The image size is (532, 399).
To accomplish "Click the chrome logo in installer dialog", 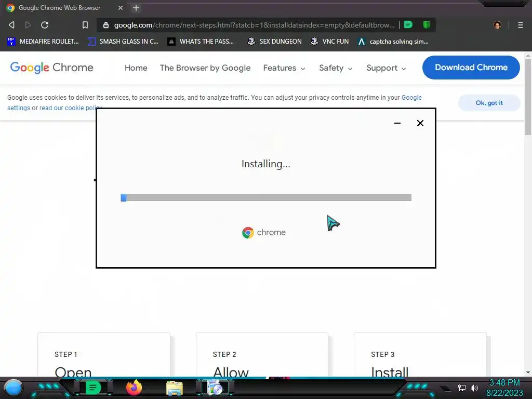I will tap(264, 232).
